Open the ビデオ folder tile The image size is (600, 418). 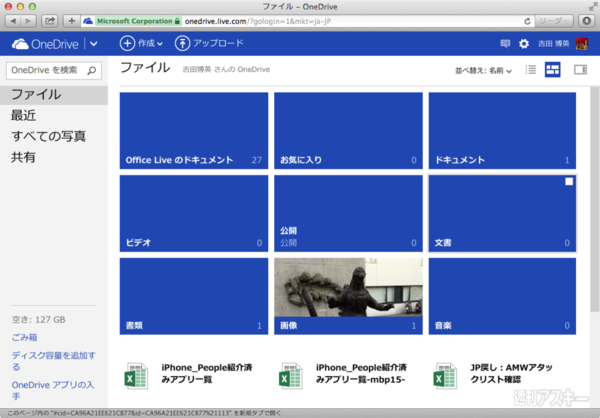pyautogui.click(x=194, y=214)
